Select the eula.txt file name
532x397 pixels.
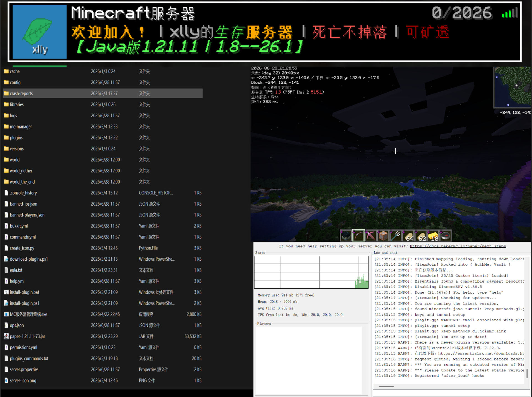16,270
